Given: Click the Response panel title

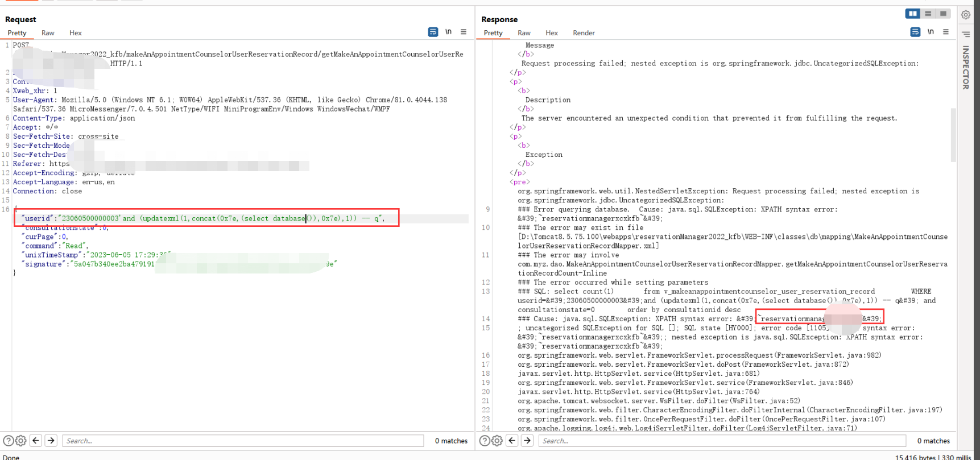Looking at the screenshot, I should [x=499, y=19].
